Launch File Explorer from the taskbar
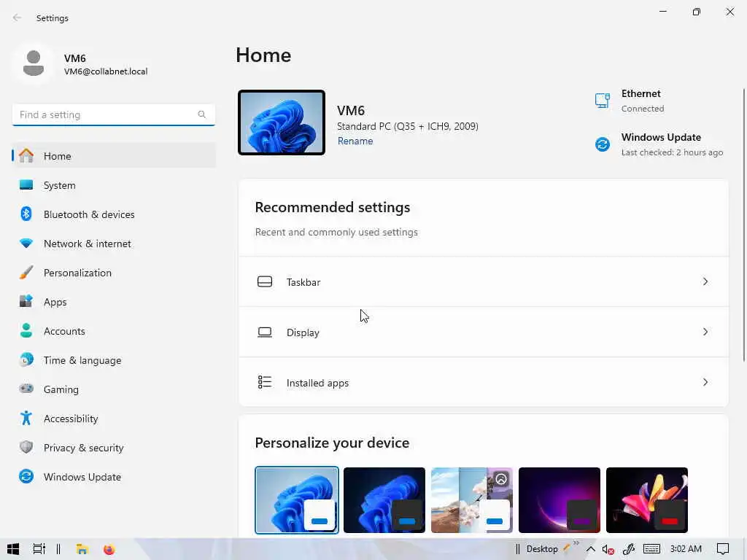The width and height of the screenshot is (747, 560). click(x=82, y=549)
